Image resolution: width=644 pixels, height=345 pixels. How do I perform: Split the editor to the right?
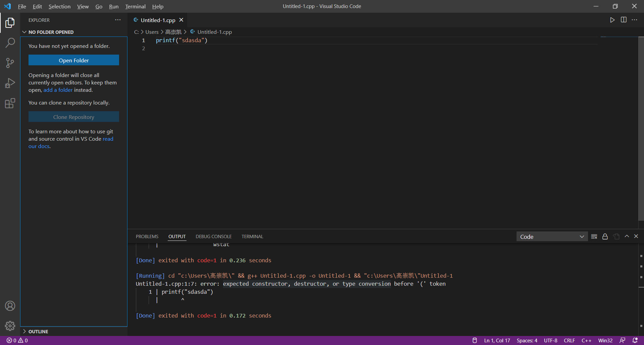[x=624, y=20]
